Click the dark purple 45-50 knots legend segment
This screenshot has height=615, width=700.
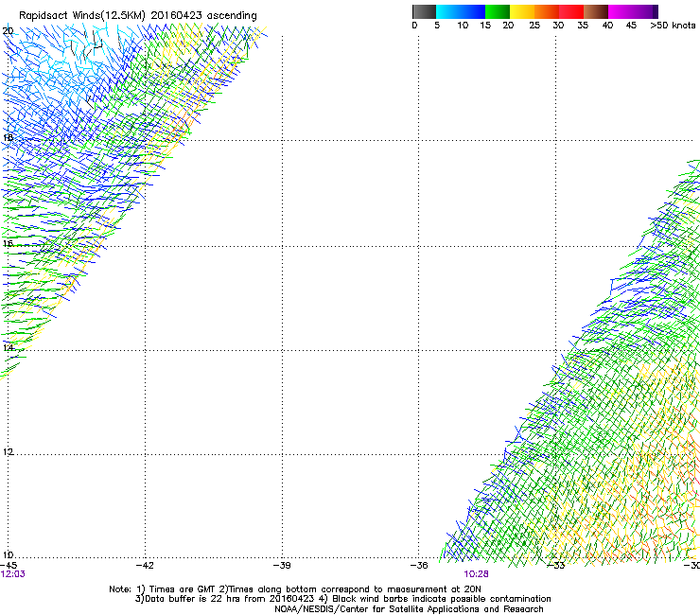point(645,11)
